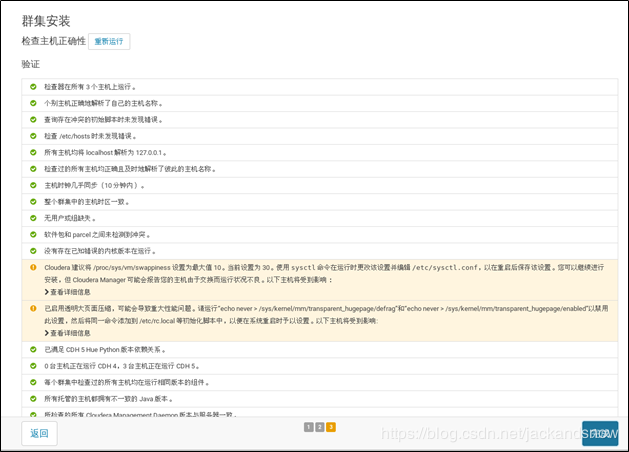Click the orange warning icon for transparent hugepage message
Image resolution: width=629 pixels, height=452 pixels.
coord(33,308)
